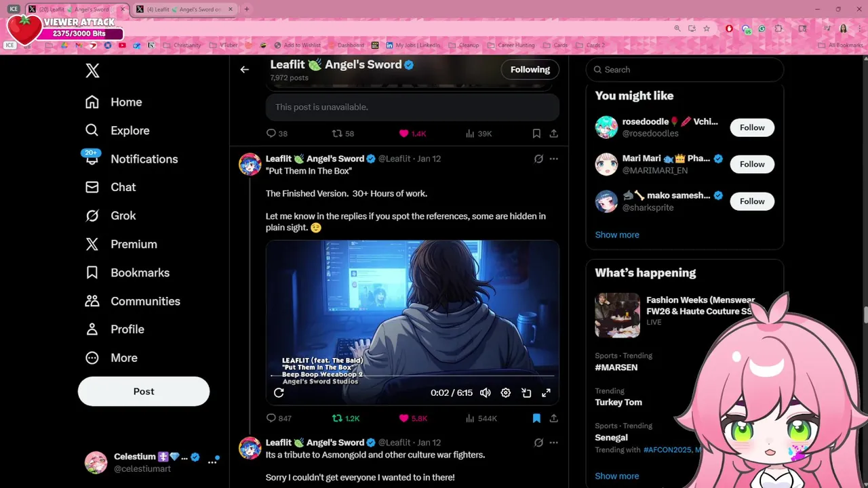The height and width of the screenshot is (488, 868).
Task: Remove bookmark from the 544K views post
Action: pos(536,418)
